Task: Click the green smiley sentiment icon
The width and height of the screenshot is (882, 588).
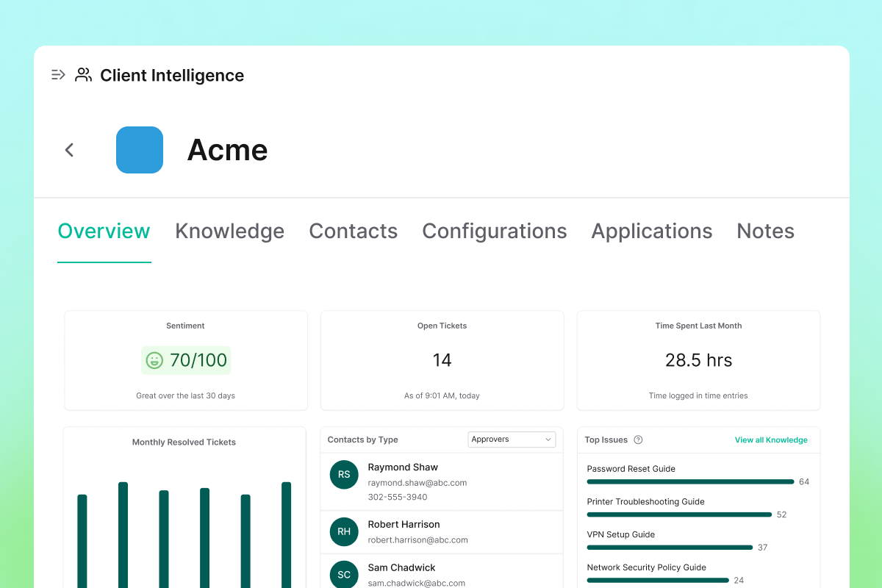Action: pyautogui.click(x=154, y=360)
